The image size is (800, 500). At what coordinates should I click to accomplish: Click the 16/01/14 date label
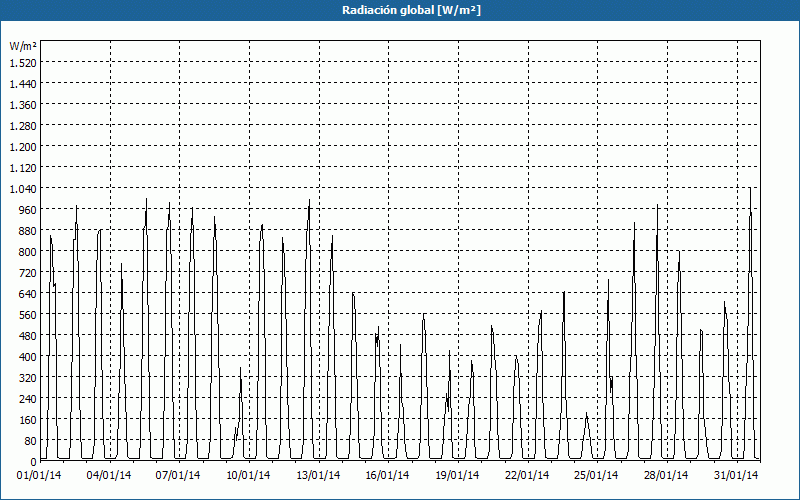387,475
